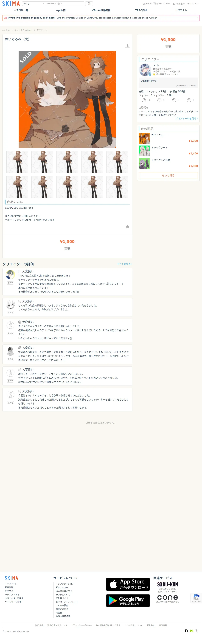Click the 90 KU-KAN logo
The width and height of the screenshot is (202, 644).
(167, 584)
